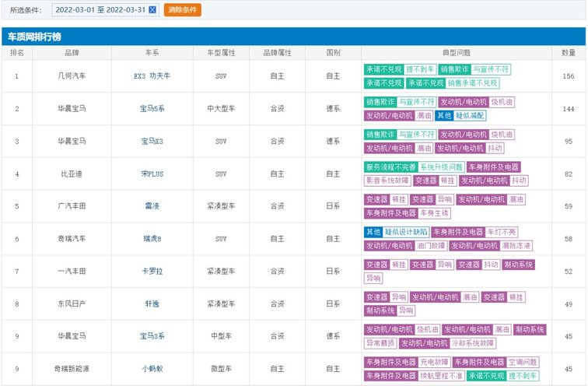Click the 车质网排行榜 table title

[x=34, y=37]
